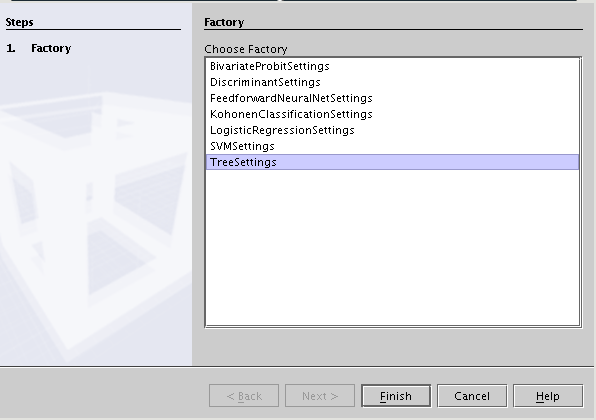Select LogisticRegressionSettings entry
596x420 pixels.
392,130
